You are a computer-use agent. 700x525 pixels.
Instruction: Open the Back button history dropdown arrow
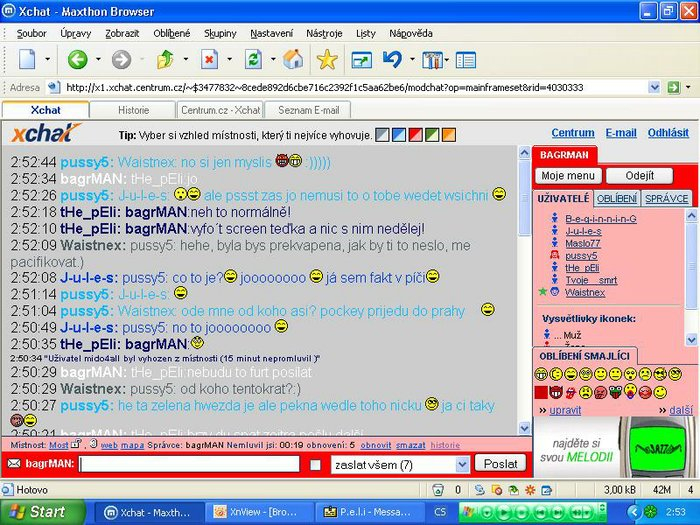[x=98, y=59]
